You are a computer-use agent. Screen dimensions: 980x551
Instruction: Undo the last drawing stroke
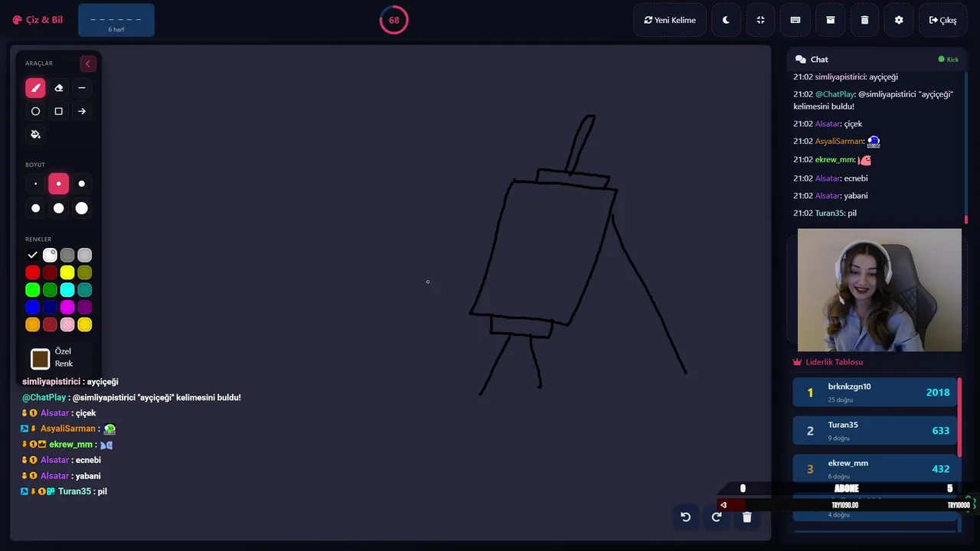point(685,517)
